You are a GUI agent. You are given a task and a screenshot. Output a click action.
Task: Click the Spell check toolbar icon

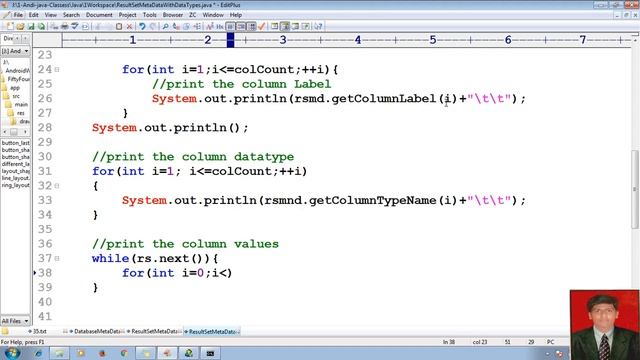(75, 27)
